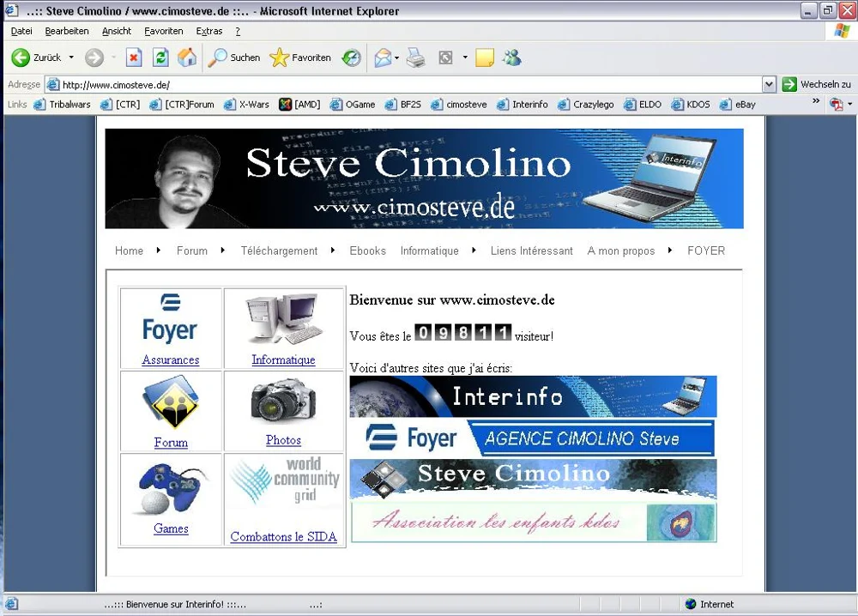Screen dimensions: 858x616
Task: Click the A mon propos navigation item
Action: point(621,251)
